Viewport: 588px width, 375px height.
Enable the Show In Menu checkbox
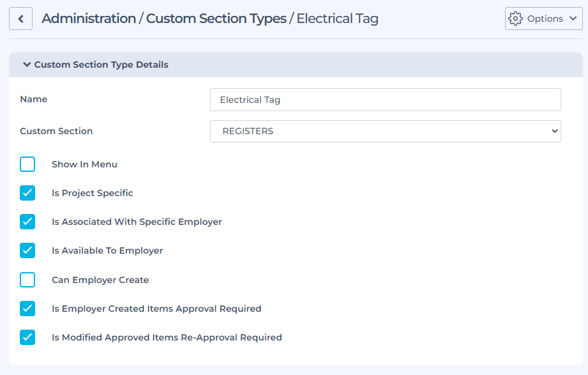[27, 164]
